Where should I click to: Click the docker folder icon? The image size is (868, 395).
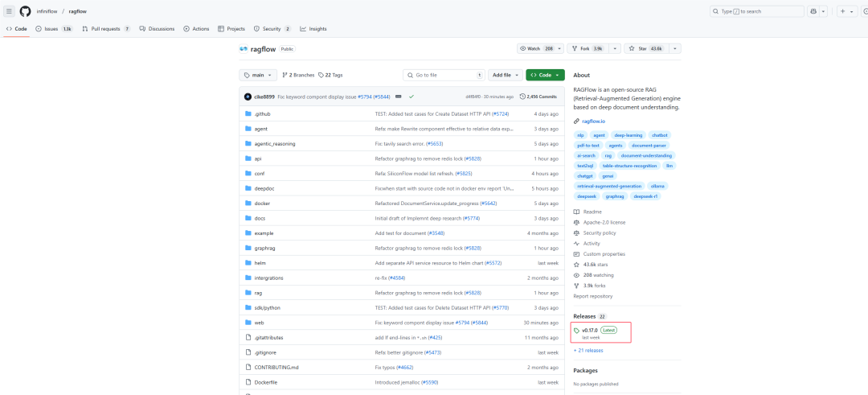coord(248,204)
